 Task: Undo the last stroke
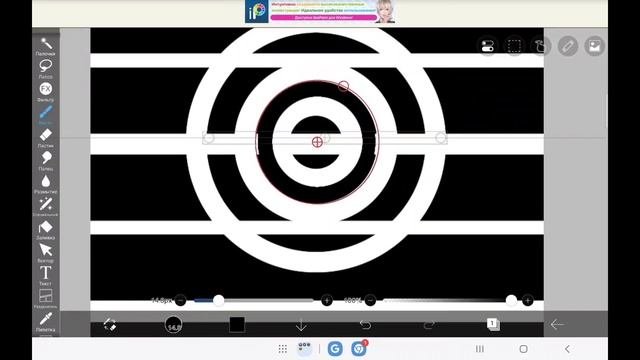(x=365, y=324)
